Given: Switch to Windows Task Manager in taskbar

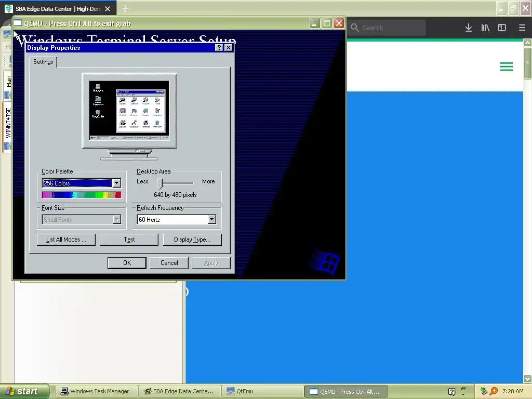Looking at the screenshot, I should [96, 391].
